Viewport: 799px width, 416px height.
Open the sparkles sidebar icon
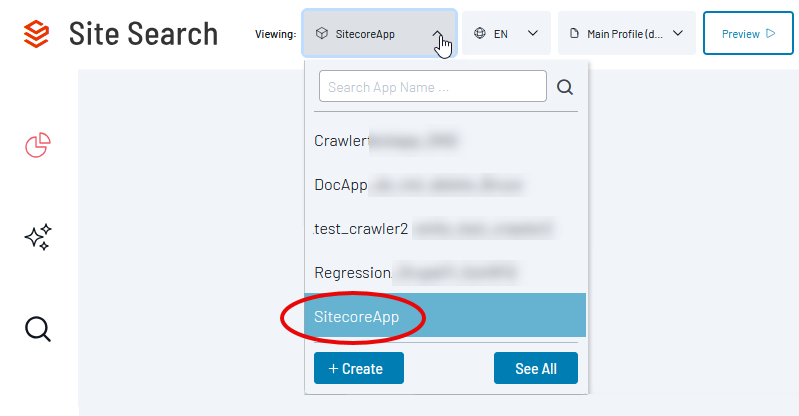coord(38,237)
